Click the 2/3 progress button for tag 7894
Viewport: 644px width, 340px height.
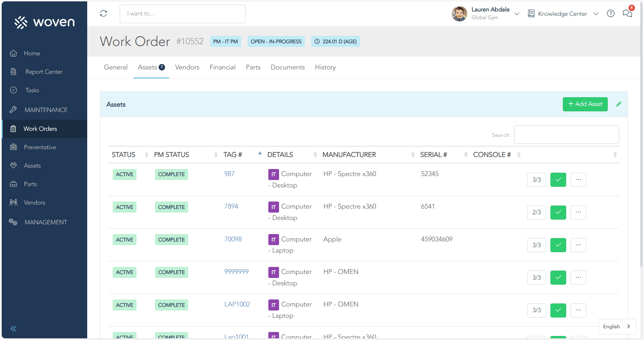coord(537,212)
